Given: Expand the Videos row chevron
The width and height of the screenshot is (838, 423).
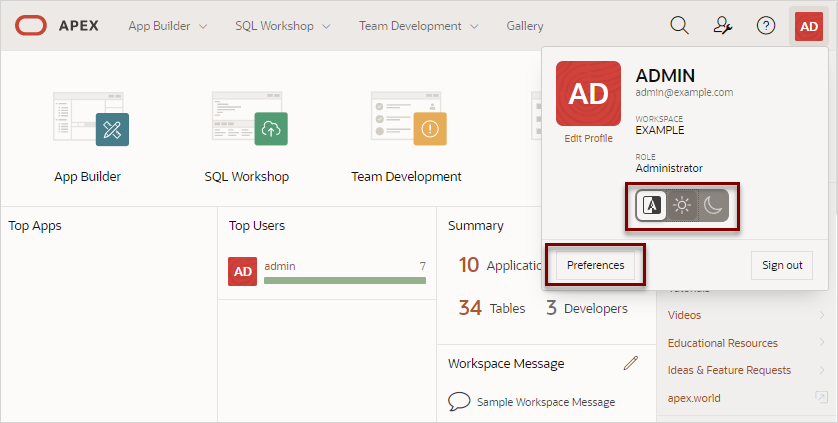Looking at the screenshot, I should click(x=822, y=315).
